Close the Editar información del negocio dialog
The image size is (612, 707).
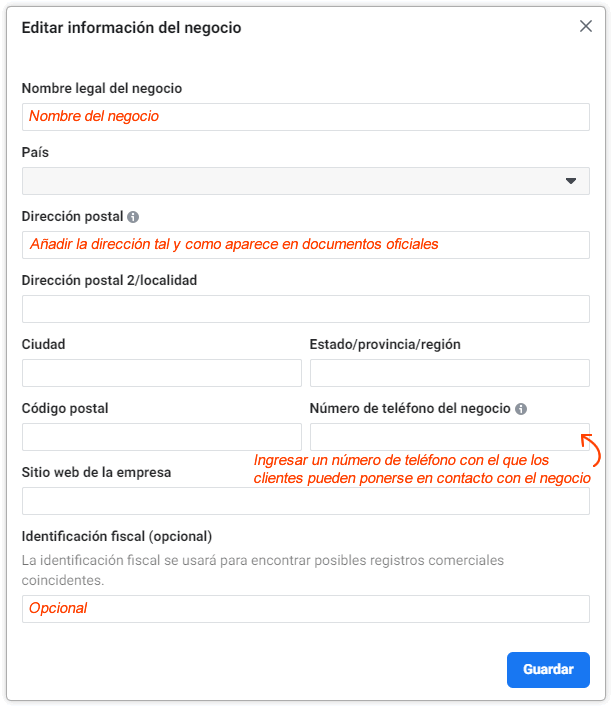pos(586,26)
